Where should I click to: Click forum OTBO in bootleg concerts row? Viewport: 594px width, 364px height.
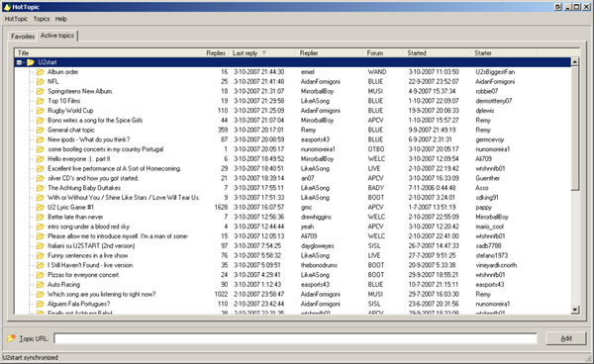pos(376,149)
